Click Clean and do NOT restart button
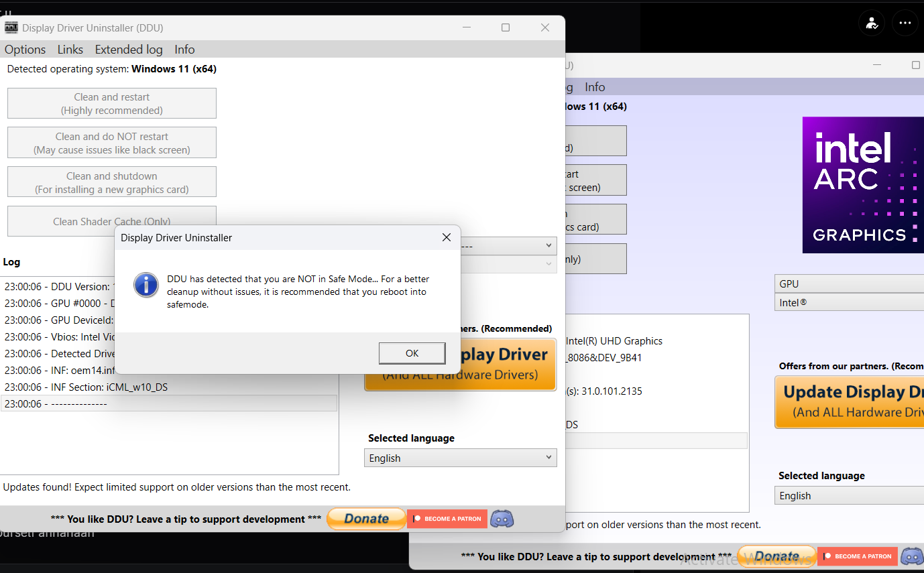Screen dimensions: 924x573 112,143
